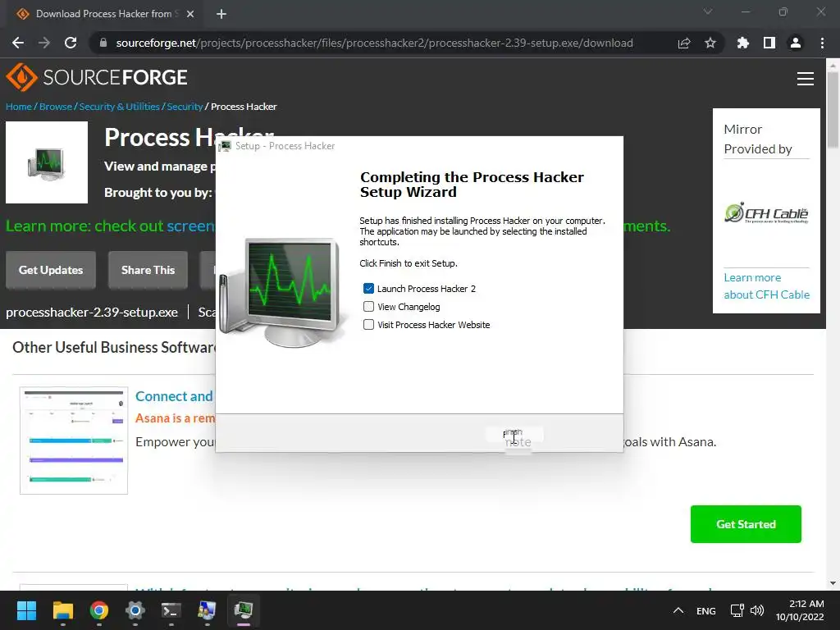Open SourceForge hamburger menu
The width and height of the screenshot is (840, 630).
(x=806, y=79)
